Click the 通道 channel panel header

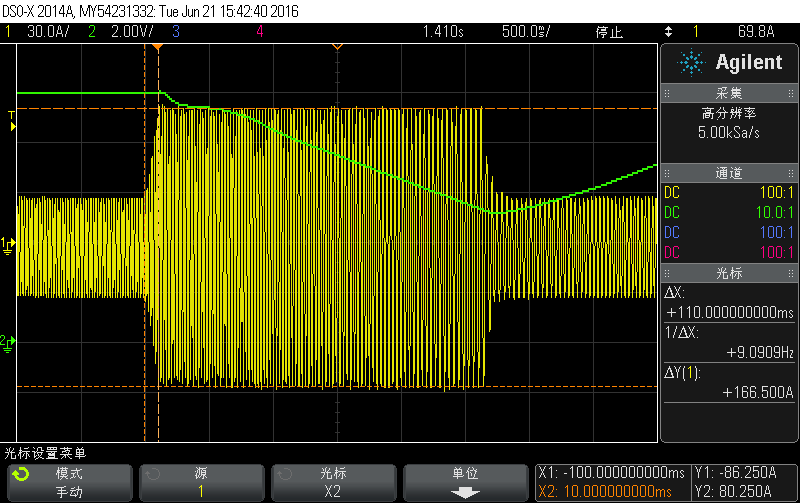pos(729,173)
